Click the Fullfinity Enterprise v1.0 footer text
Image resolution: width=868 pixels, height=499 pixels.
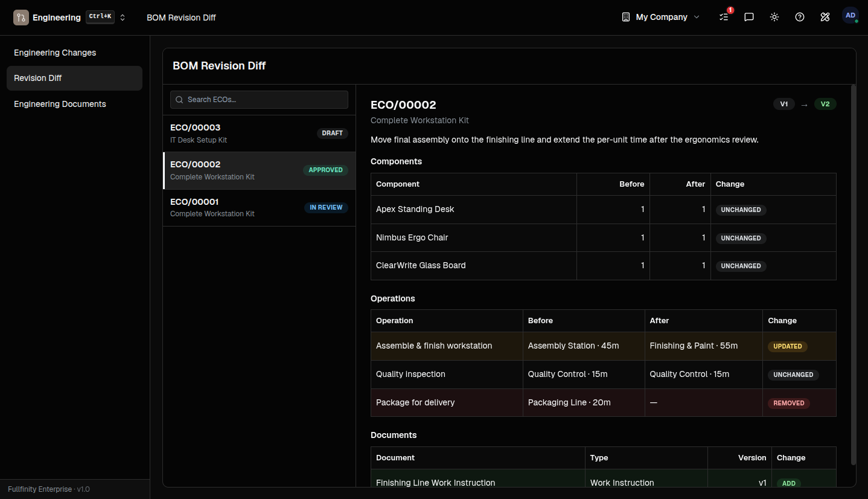pos(49,489)
